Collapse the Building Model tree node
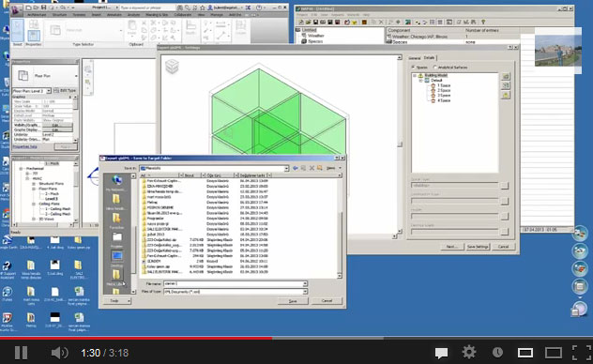 415,76
